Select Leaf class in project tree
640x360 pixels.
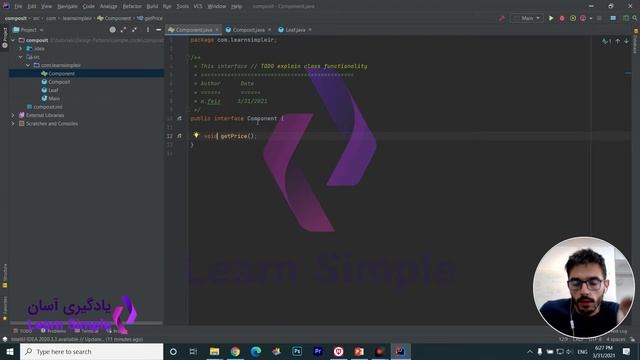[x=53, y=90]
